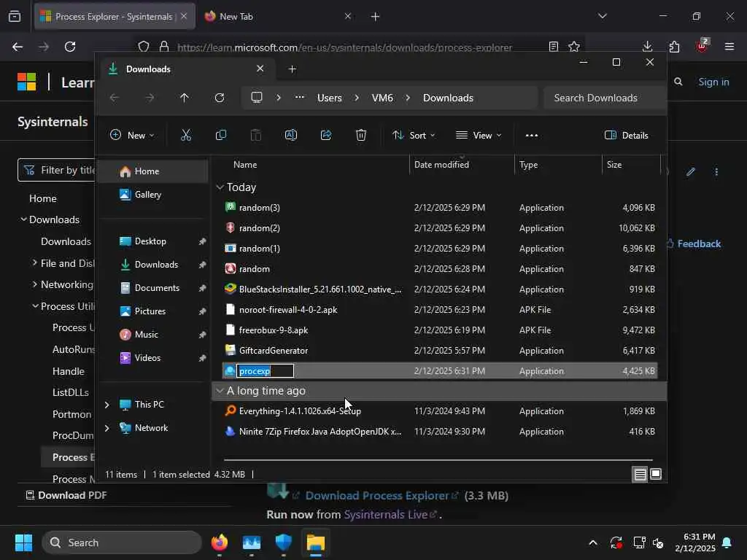Open the See more ellipsis in Explorer toolbar
Image resolution: width=747 pixels, height=560 pixels.
(x=532, y=135)
